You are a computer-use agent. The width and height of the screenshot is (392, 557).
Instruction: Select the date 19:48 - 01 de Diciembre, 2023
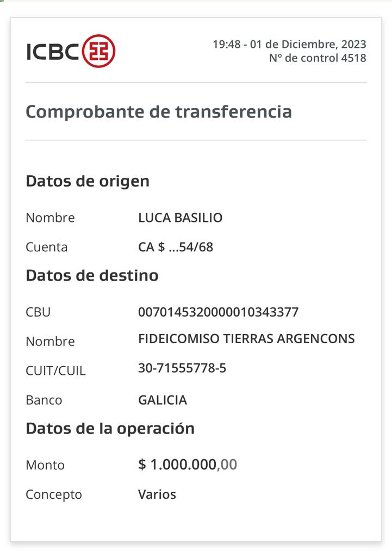coord(289,44)
